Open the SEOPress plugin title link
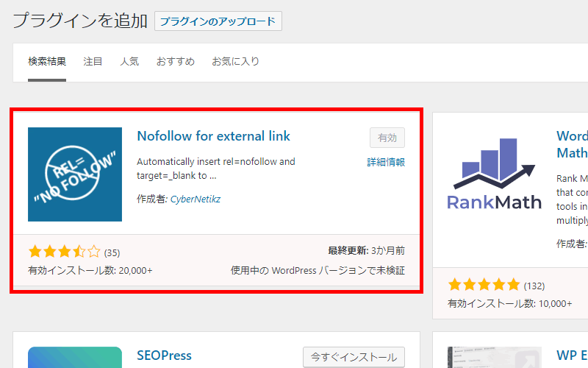The width and height of the screenshot is (588, 368). coord(164,355)
